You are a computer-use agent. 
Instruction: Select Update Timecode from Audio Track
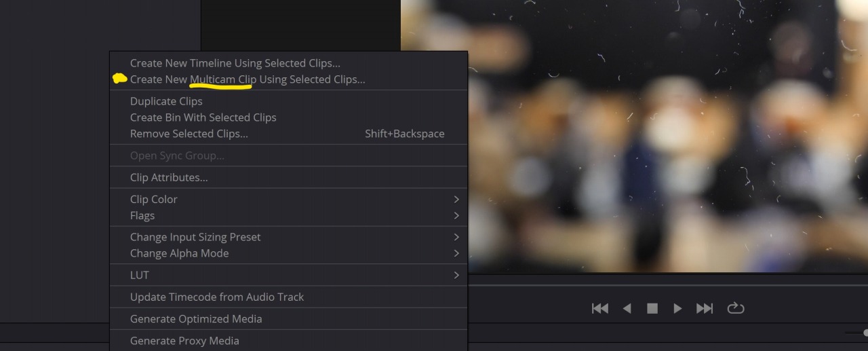click(x=217, y=297)
